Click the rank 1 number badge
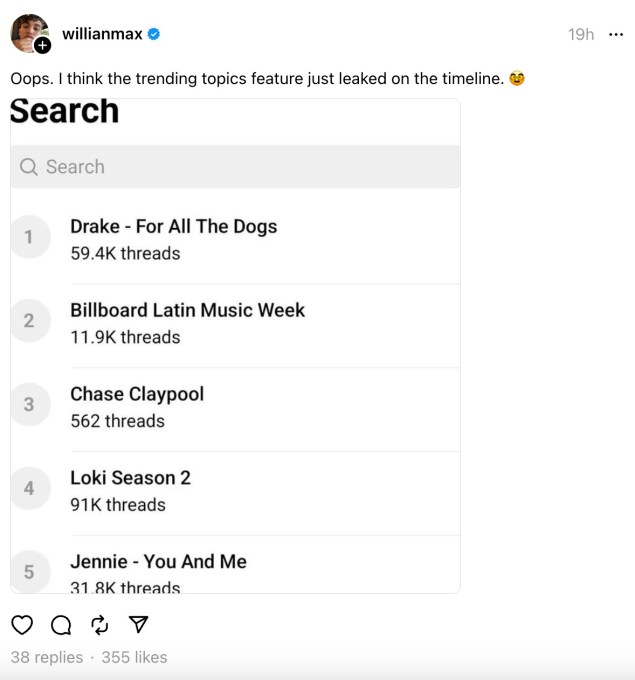635x680 pixels. (29, 238)
